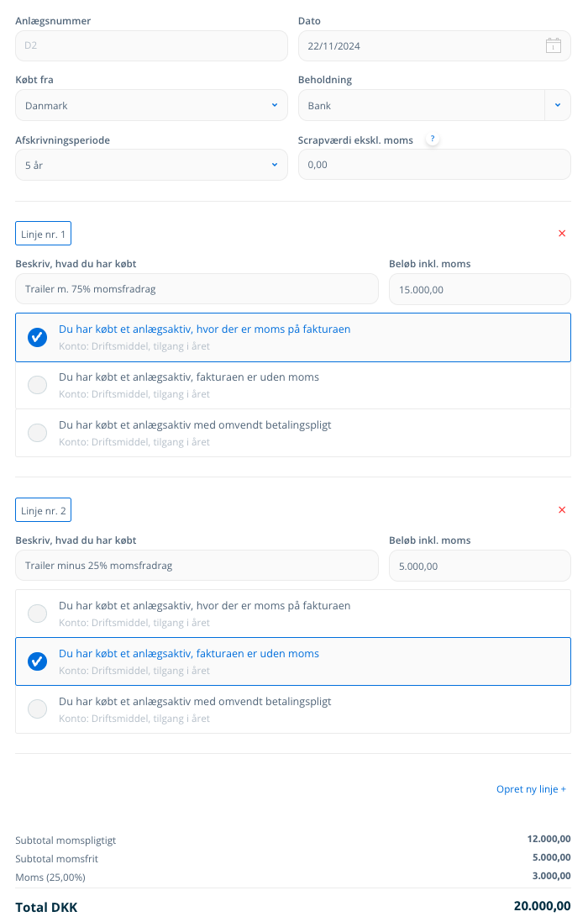The height and width of the screenshot is (922, 588).
Task: Select 'faktura uden moms' for line 1
Action: click(x=38, y=385)
